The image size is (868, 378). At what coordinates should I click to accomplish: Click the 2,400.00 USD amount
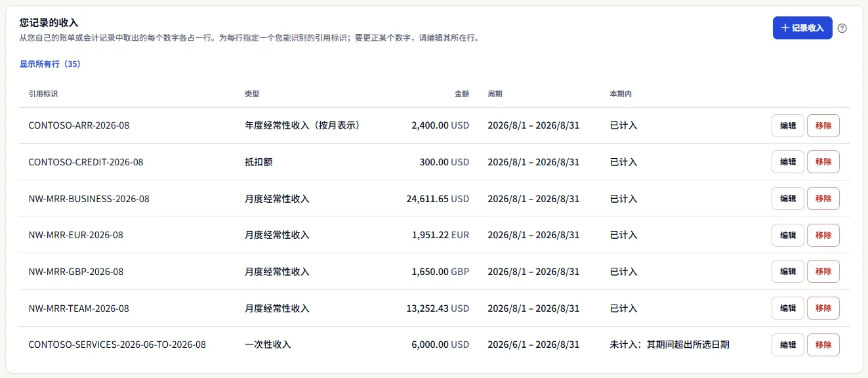click(x=440, y=125)
